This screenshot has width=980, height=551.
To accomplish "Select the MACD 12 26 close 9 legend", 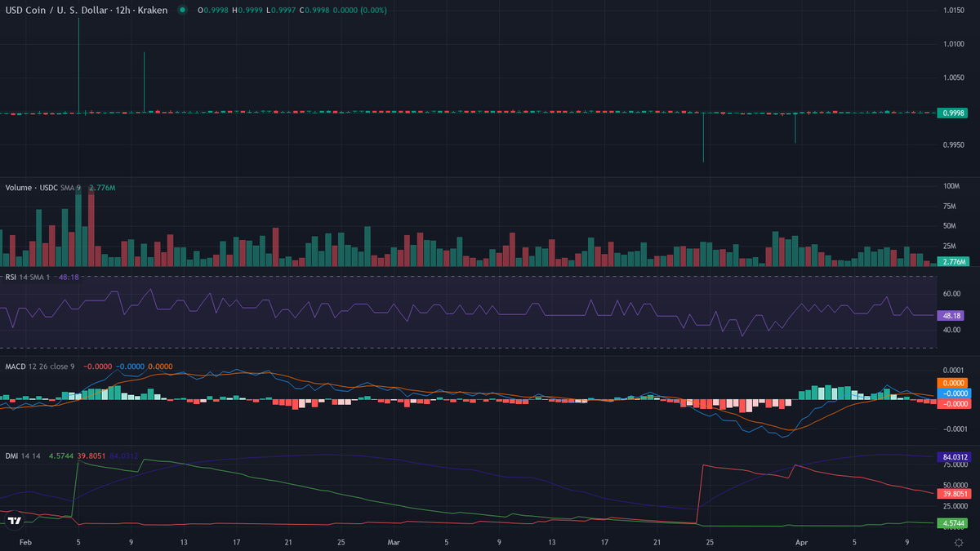I will [40, 367].
